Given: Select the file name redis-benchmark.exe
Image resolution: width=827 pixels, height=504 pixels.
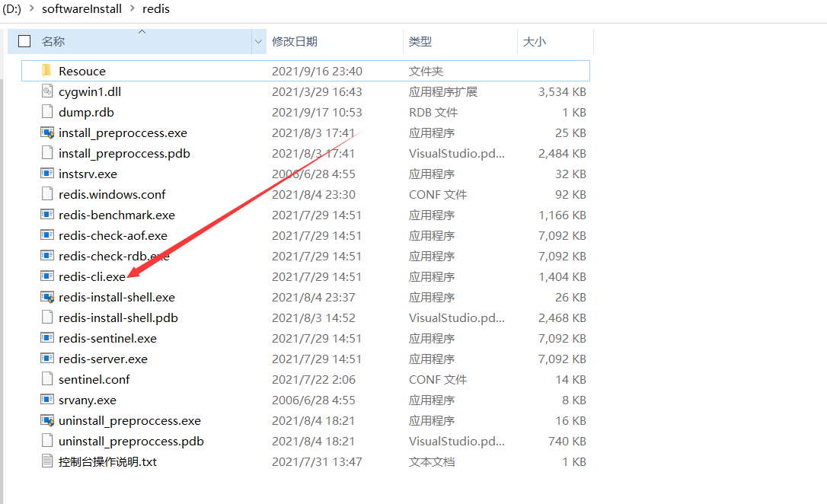Looking at the screenshot, I should click(x=117, y=215).
